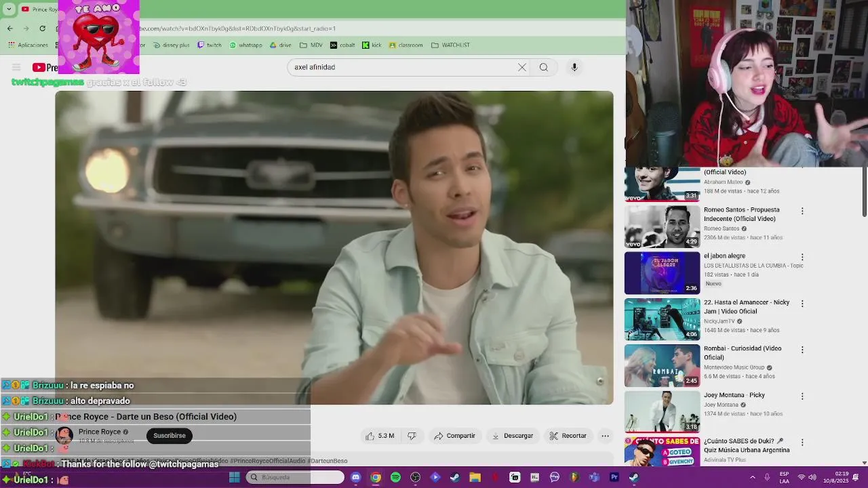
Task: Open the Abraham Mateo video thumbnail
Action: (662, 184)
